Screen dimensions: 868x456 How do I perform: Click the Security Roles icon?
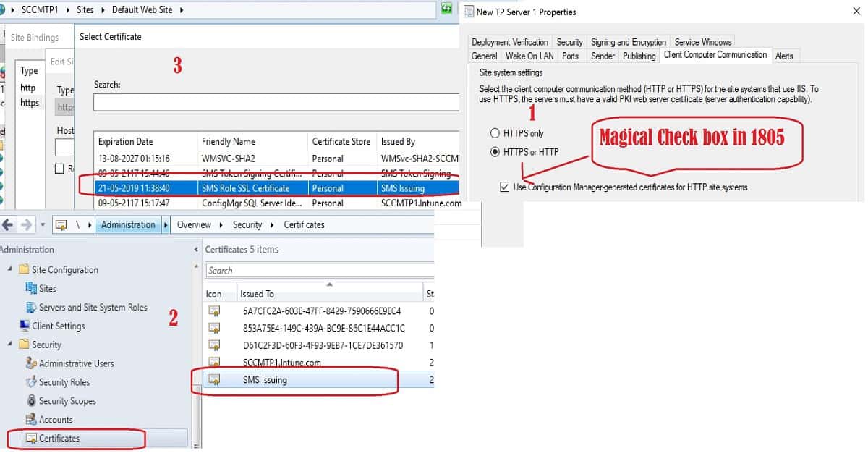pyautogui.click(x=31, y=382)
